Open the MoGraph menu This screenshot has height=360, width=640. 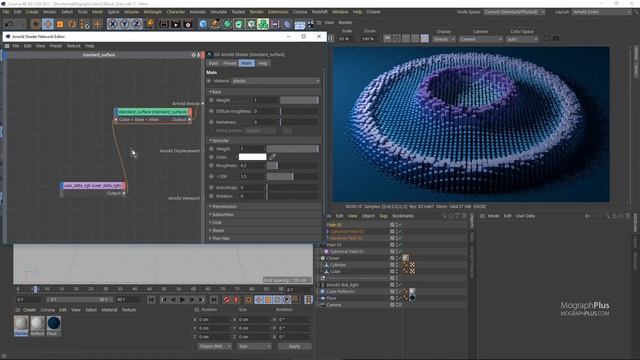(153, 12)
